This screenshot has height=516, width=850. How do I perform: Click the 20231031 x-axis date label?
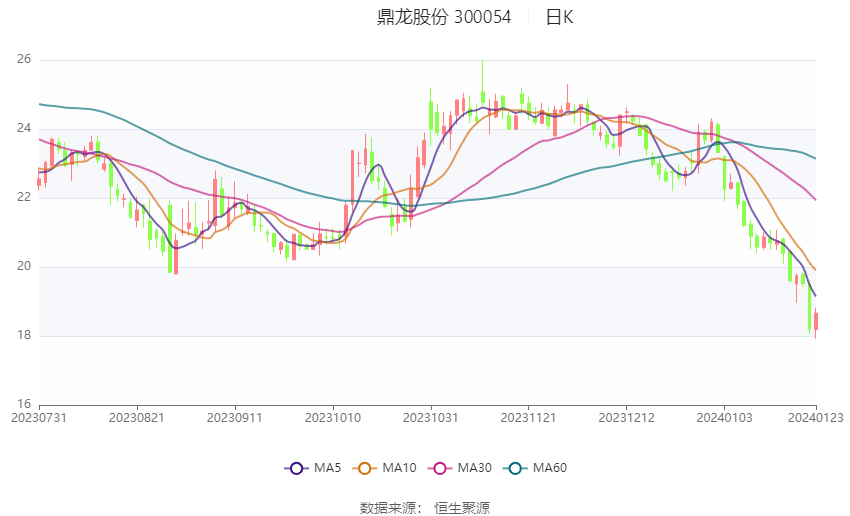(x=430, y=418)
